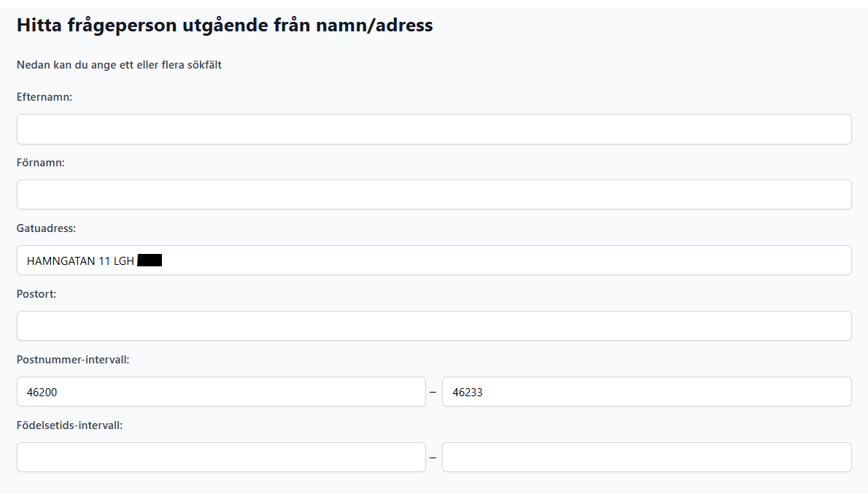Click the HAMNGATAN 11 LGH address text

[x=80, y=260]
